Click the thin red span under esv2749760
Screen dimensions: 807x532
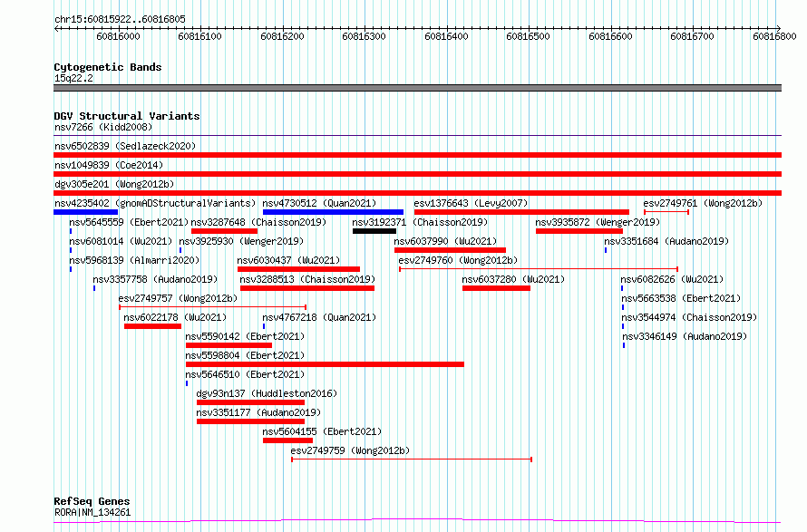click(539, 269)
